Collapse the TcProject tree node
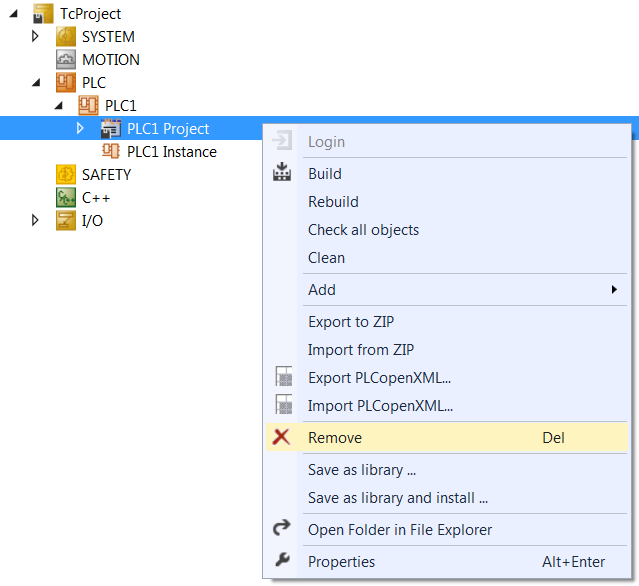Viewport: 639px width, 586px height. [x=14, y=14]
